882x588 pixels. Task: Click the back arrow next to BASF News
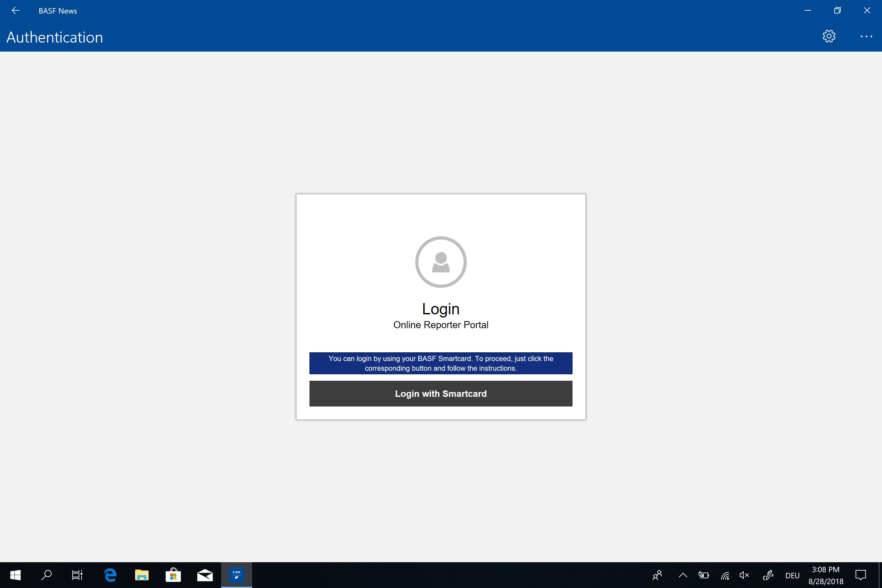pos(15,10)
